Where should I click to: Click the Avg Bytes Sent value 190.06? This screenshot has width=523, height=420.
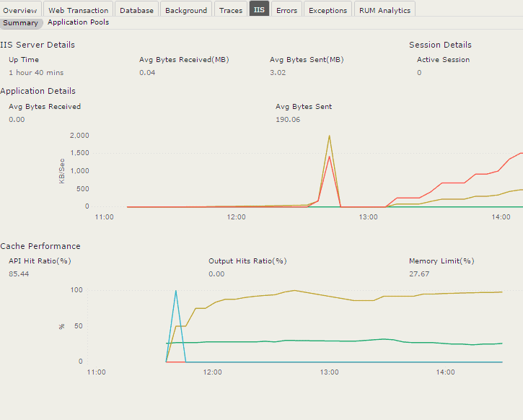[288, 120]
